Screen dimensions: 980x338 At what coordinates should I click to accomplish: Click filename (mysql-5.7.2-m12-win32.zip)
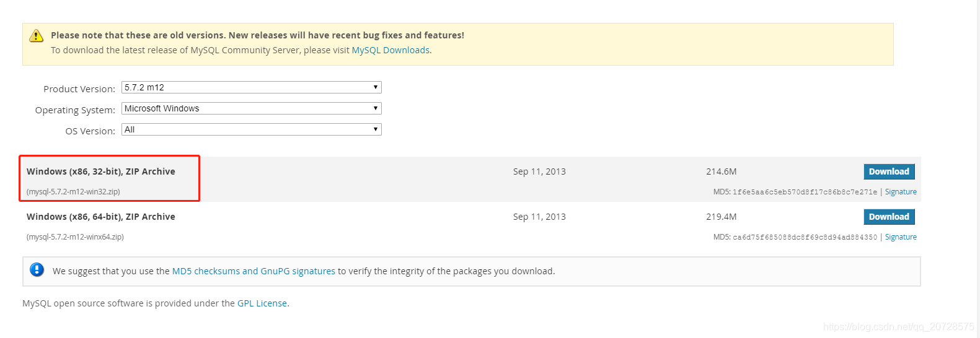73,192
